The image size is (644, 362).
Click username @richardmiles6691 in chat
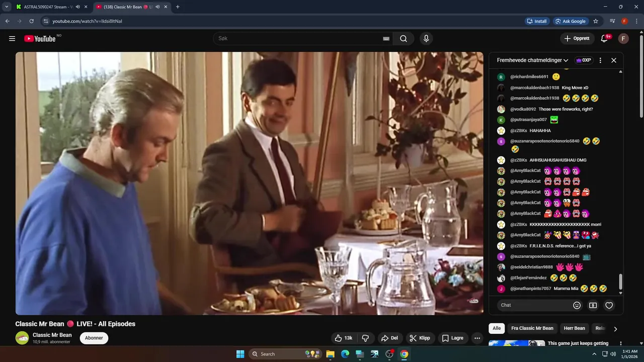(x=529, y=77)
